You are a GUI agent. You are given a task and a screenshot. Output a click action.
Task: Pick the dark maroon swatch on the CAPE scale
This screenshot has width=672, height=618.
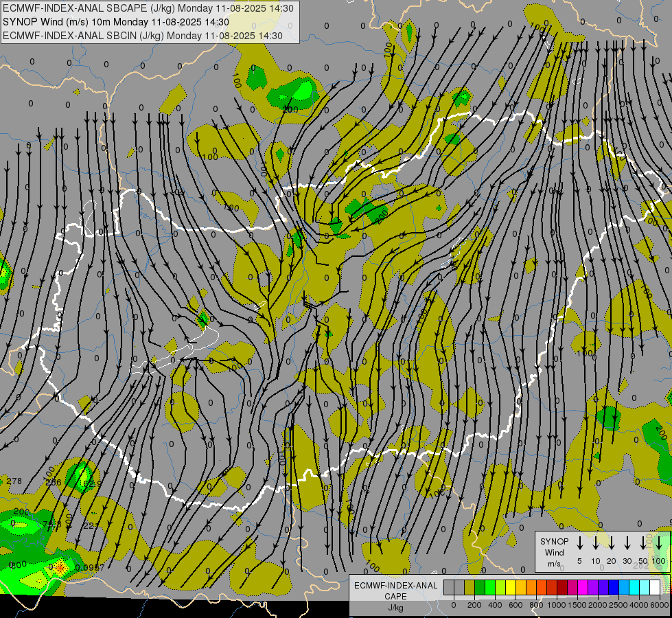pos(562,588)
